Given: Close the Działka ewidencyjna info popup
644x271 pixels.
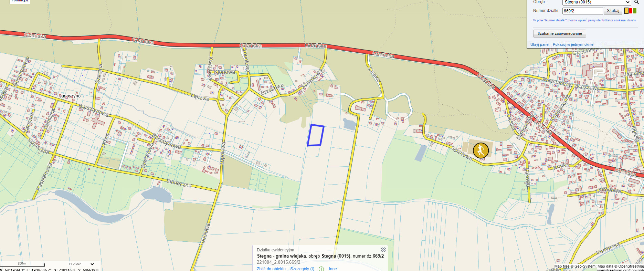Looking at the screenshot, I should 383,250.
